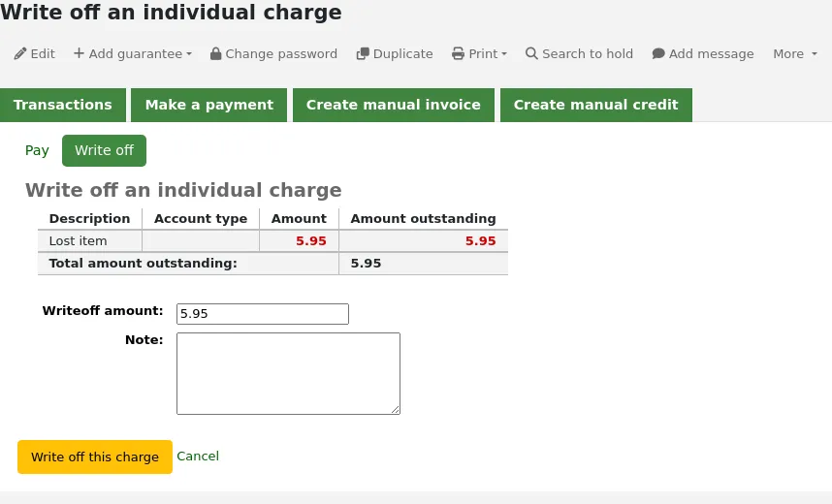Select the Pay pill tab
Viewport: 832px width, 504px height.
pyautogui.click(x=37, y=150)
